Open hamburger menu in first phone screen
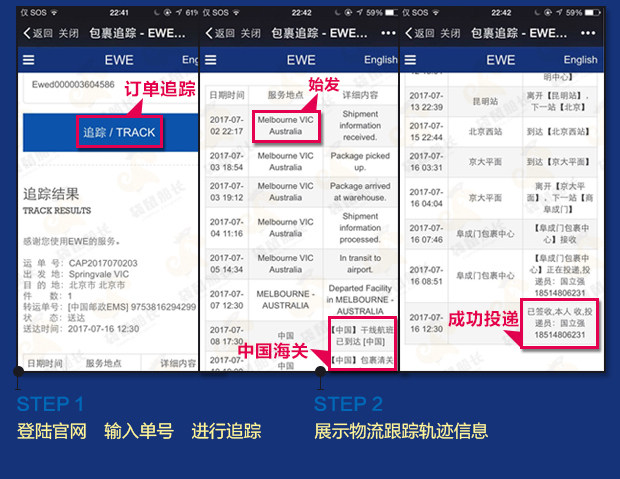Screen dimensions: 620x479 [28, 60]
